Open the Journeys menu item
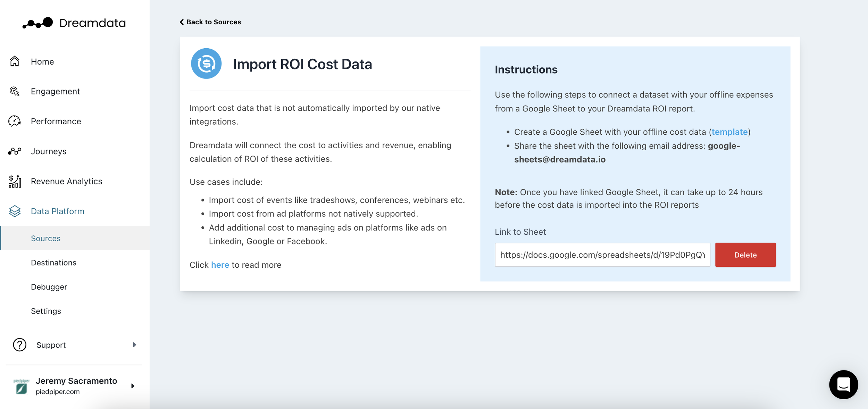Viewport: 868px width, 409px height. [49, 151]
